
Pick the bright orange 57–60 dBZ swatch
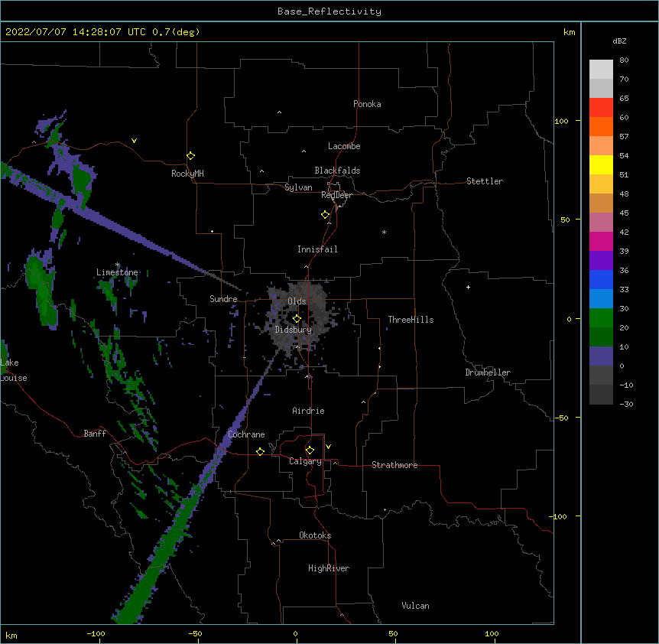[601, 126]
